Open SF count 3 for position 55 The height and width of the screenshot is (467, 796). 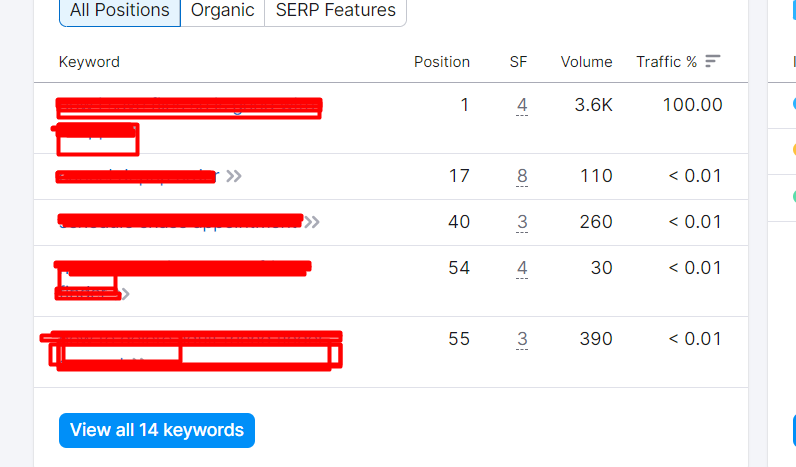(522, 339)
